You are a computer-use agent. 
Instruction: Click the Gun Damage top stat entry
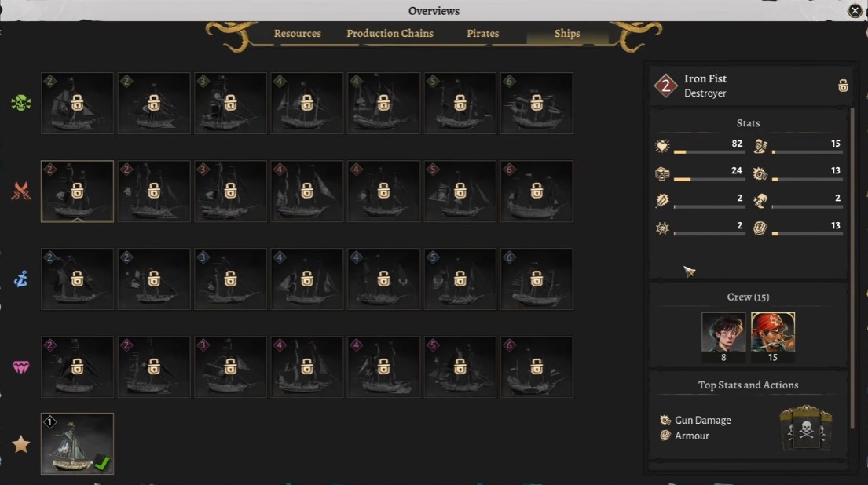(x=695, y=421)
